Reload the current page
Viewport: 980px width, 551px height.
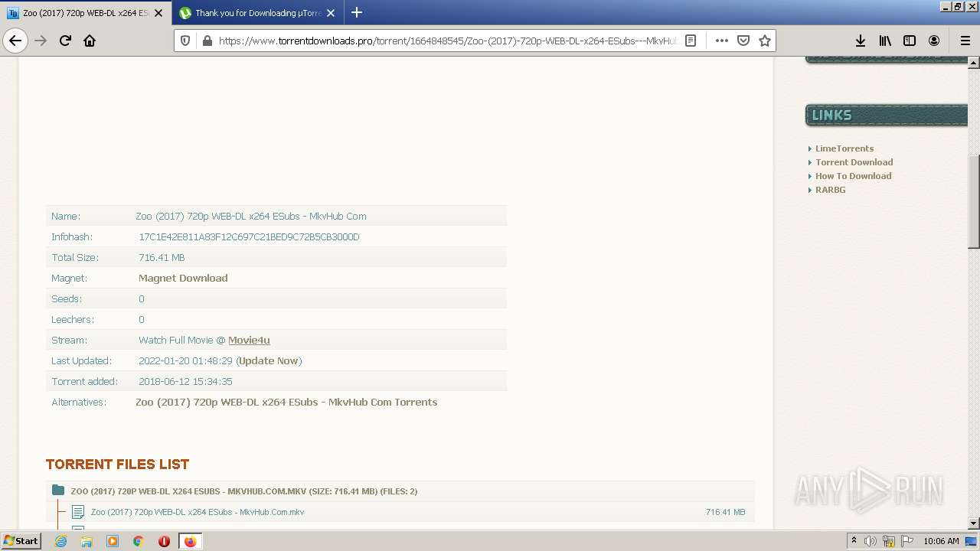[x=65, y=41]
